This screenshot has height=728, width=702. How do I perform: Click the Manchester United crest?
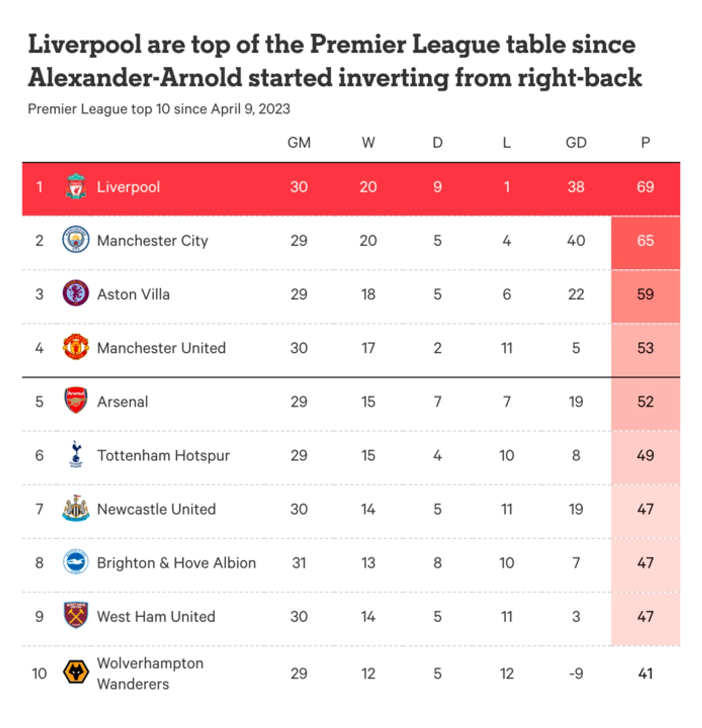click(75, 347)
